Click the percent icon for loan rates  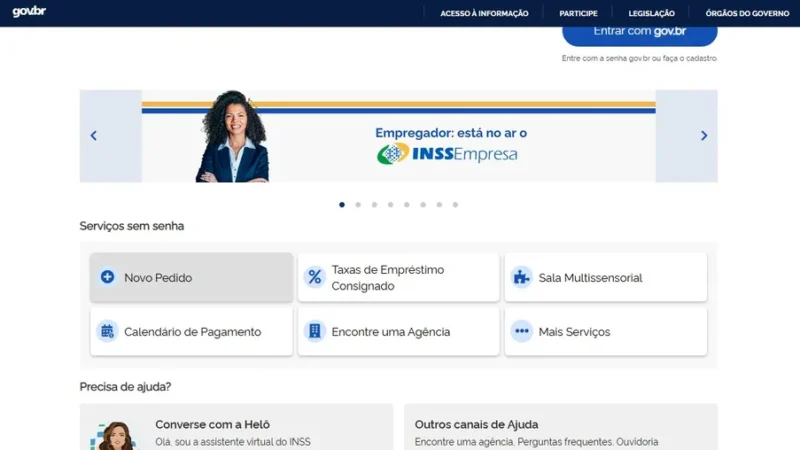pos(315,277)
